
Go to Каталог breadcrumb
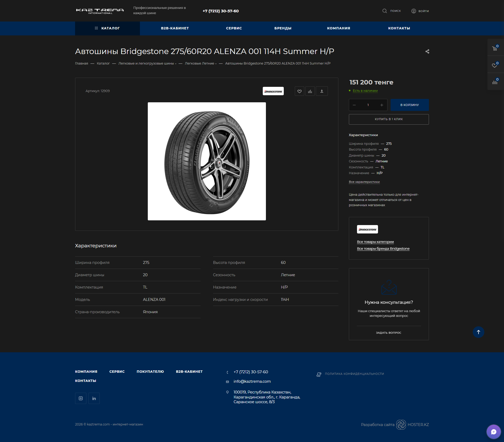[x=103, y=63]
